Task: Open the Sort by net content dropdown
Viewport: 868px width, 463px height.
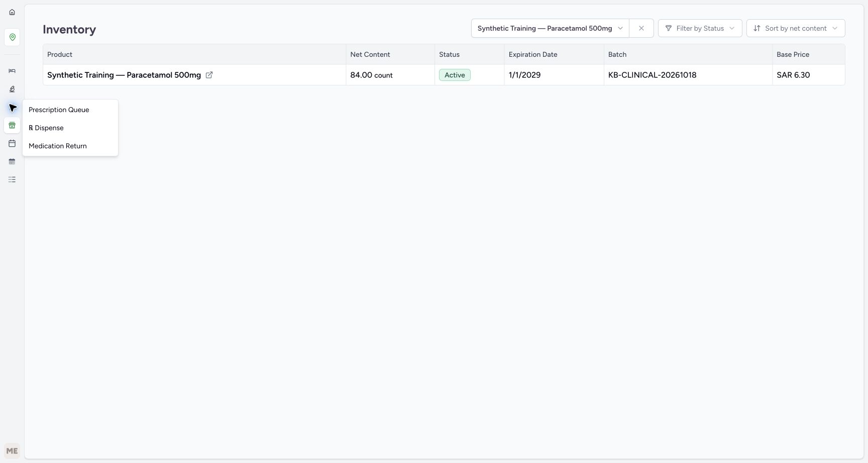Action: [796, 28]
